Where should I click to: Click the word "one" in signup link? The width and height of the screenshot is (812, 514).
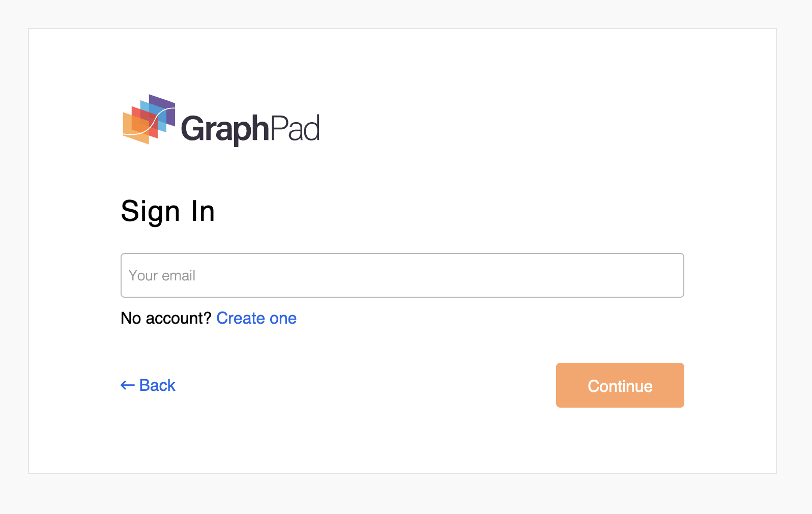pyautogui.click(x=283, y=318)
